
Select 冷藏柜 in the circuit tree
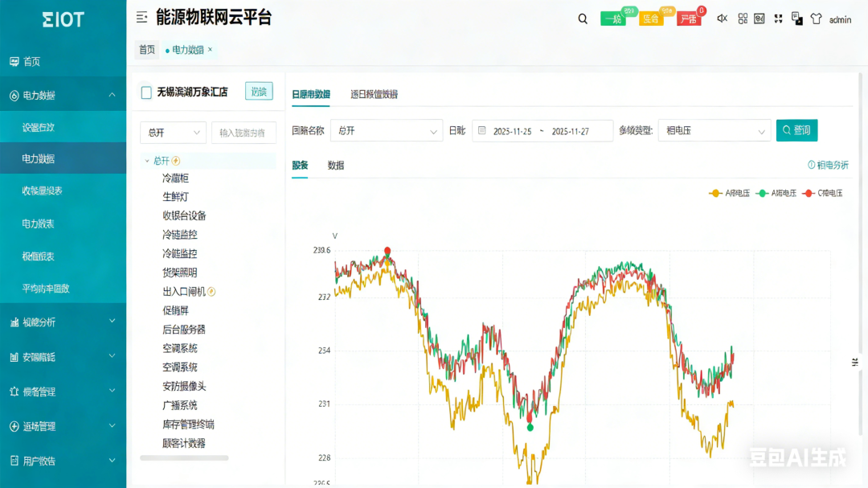click(x=175, y=178)
